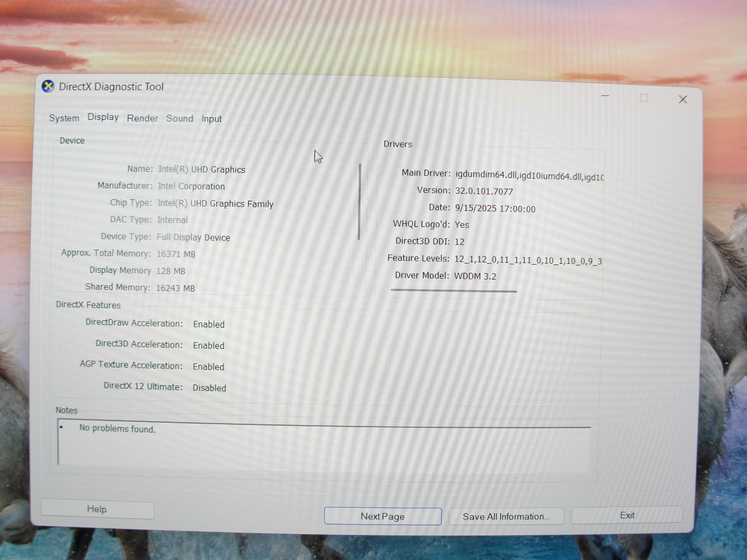This screenshot has width=747, height=560.
Task: Click the maximize window button
Action: tap(644, 98)
